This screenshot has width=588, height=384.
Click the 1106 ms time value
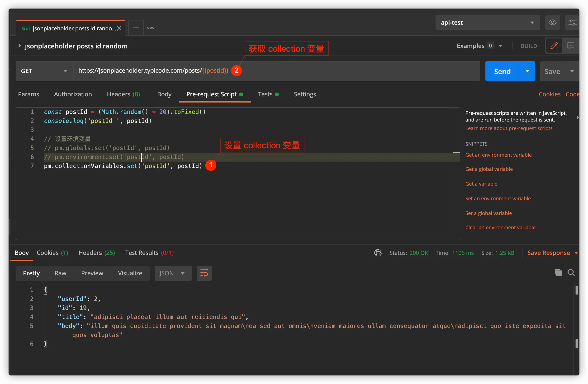[x=463, y=253]
